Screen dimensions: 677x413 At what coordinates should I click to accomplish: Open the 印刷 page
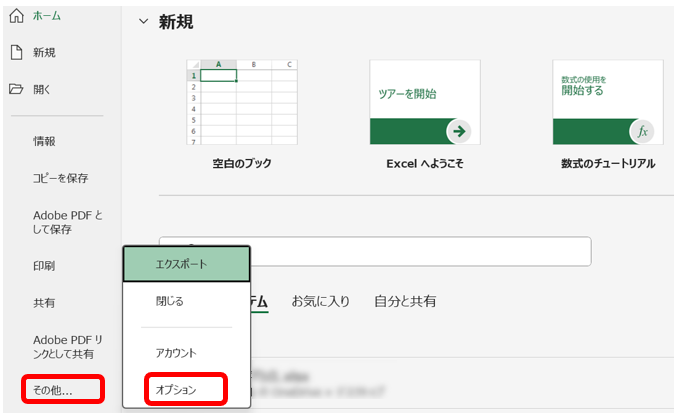click(x=44, y=265)
